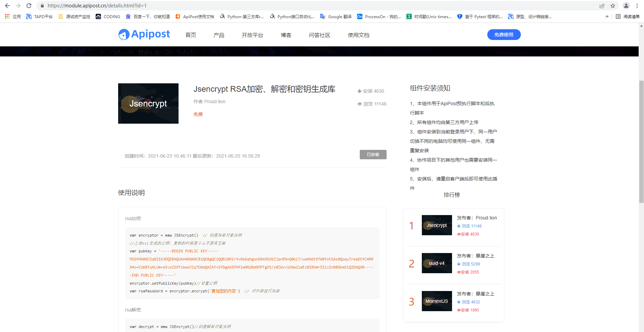The height and width of the screenshot is (332, 644).
Task: Open rank 3 MomentJS thumbnail
Action: 437,301
